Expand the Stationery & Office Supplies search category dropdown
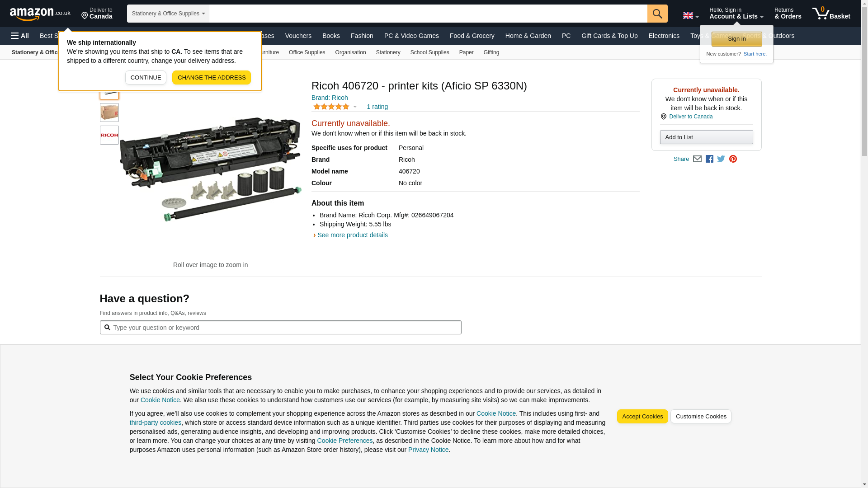 [x=168, y=14]
